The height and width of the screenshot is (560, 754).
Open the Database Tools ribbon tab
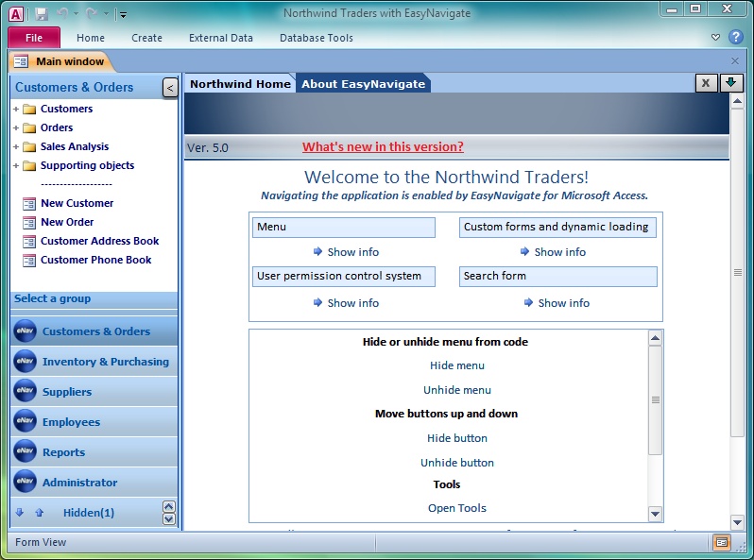coord(317,38)
